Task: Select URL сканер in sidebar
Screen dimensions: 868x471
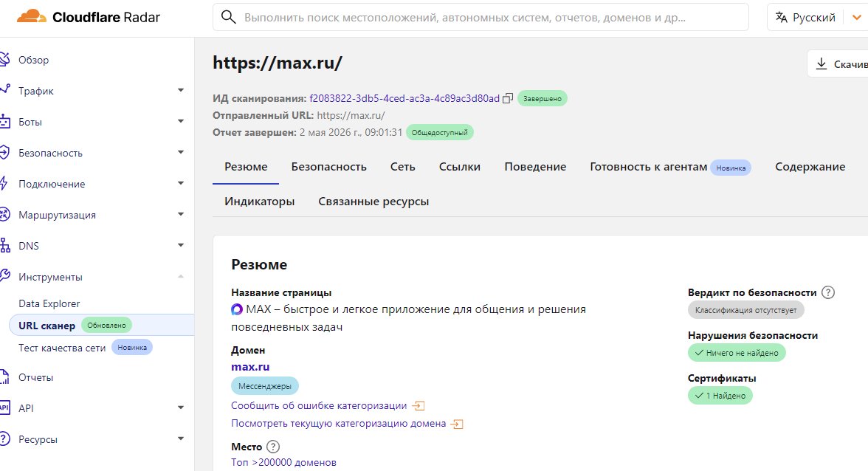Action: [101, 325]
